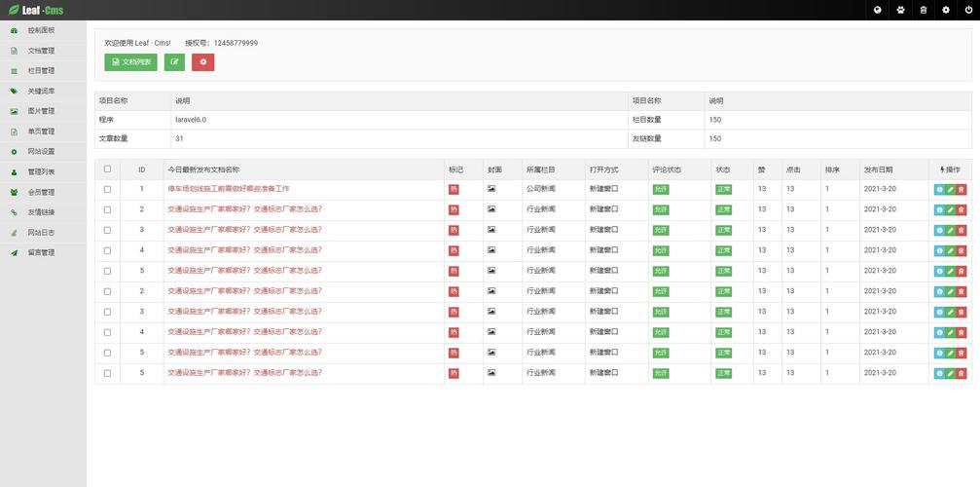
Task: Open 文档管理 in the sidebar
Action: 41,51
